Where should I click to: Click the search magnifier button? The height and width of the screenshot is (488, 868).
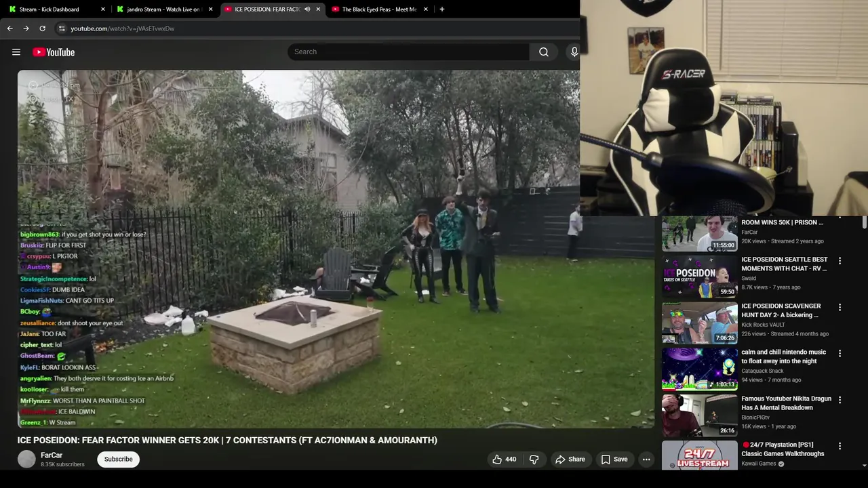click(x=544, y=52)
